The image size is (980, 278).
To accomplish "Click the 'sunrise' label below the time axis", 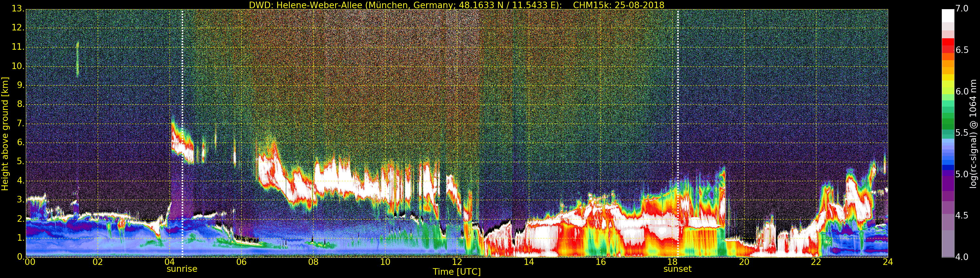I will pos(182,269).
